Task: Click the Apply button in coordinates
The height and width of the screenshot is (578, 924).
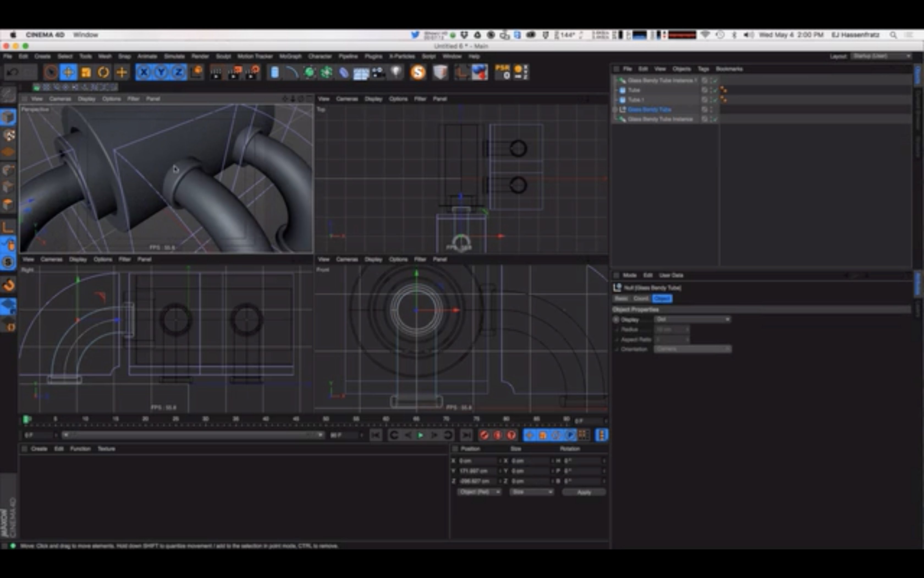Action: pos(584,492)
